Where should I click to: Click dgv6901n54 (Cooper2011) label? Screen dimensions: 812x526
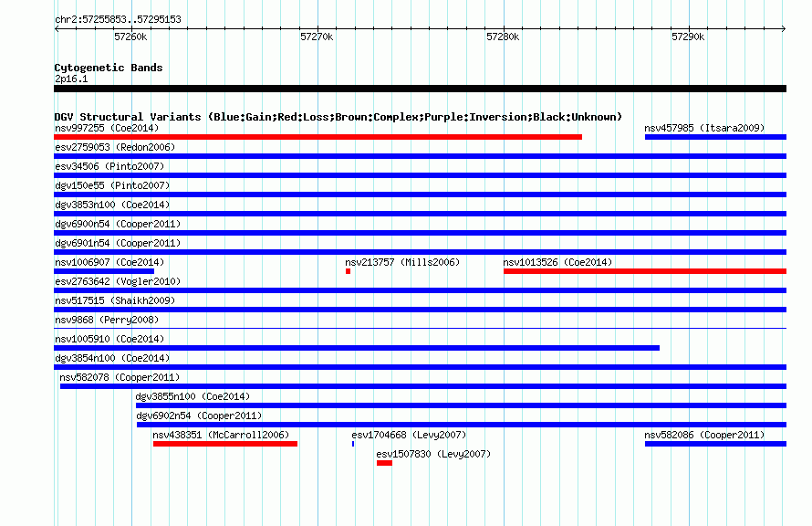click(118, 243)
